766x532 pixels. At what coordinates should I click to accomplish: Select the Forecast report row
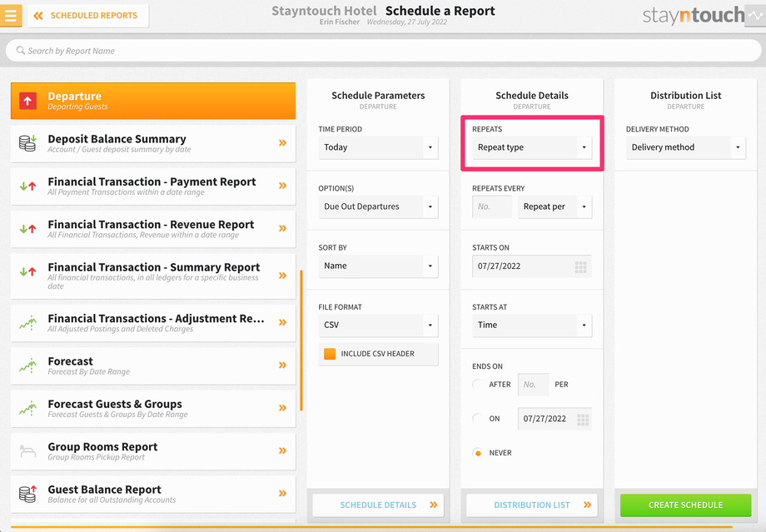click(x=153, y=365)
